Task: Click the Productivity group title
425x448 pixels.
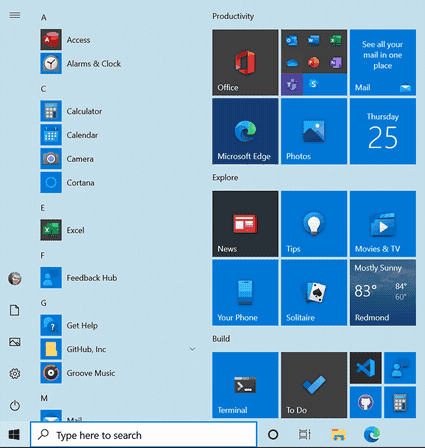Action: click(x=233, y=16)
